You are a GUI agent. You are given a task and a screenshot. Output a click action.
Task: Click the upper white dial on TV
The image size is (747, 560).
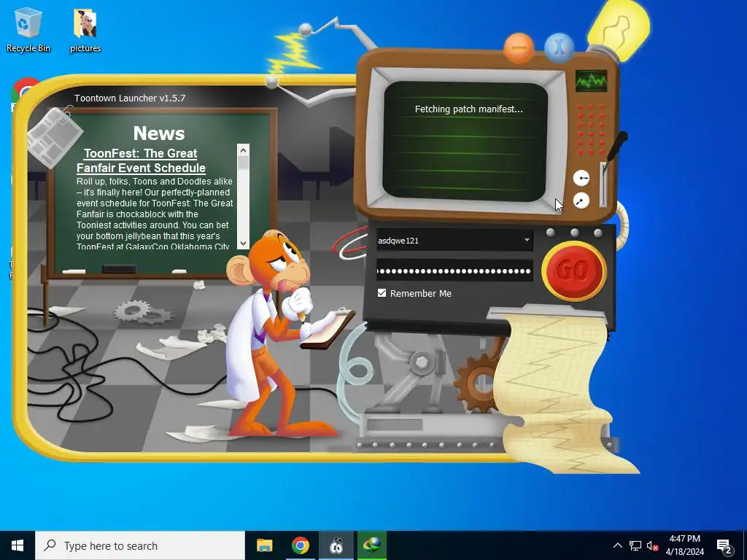point(581,178)
